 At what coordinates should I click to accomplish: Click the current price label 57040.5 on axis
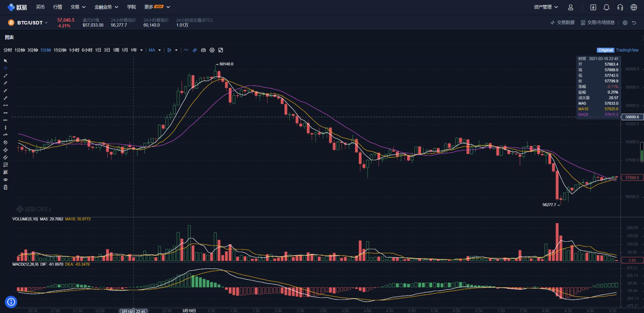[632, 178]
